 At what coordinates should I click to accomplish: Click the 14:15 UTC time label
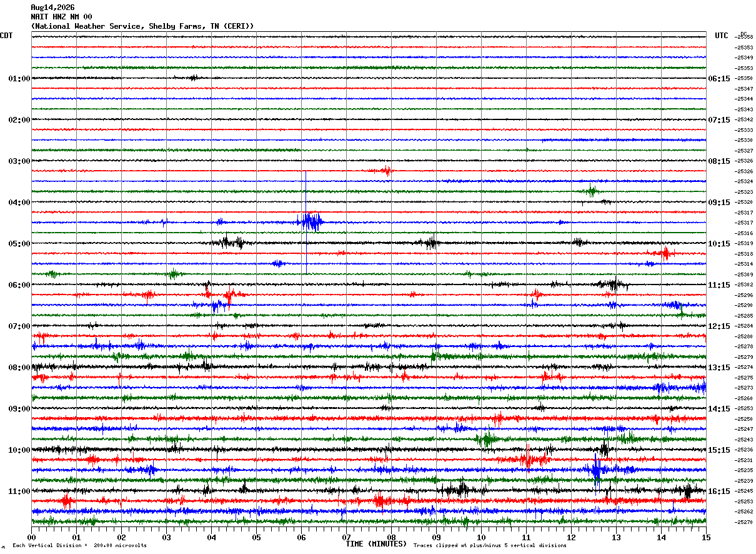[x=719, y=409]
